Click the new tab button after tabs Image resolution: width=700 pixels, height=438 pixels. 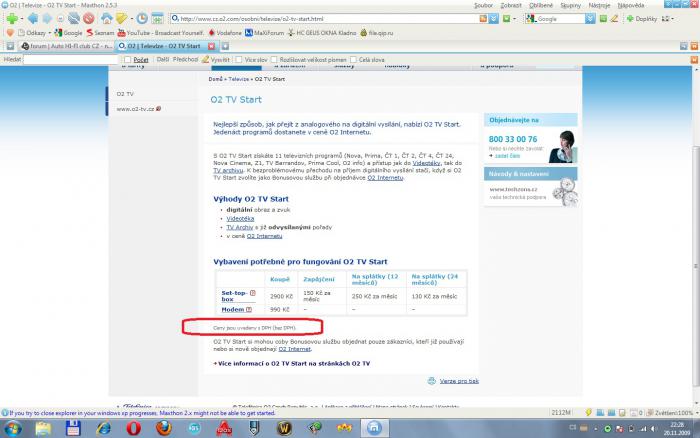click(225, 46)
